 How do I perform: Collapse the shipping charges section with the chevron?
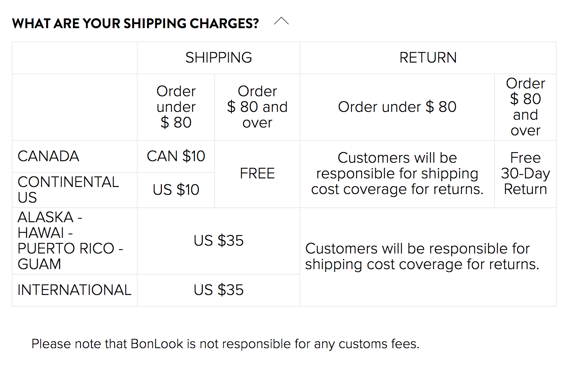pyautogui.click(x=281, y=22)
